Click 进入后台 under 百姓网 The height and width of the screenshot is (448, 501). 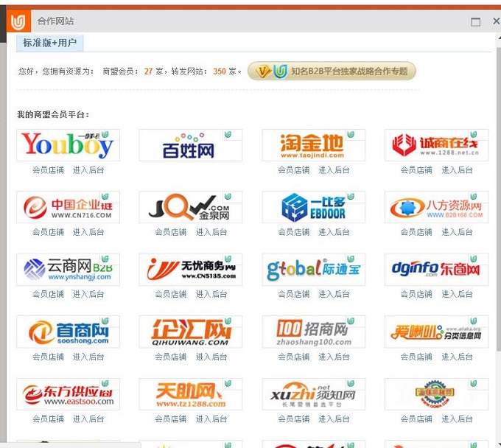click(211, 170)
